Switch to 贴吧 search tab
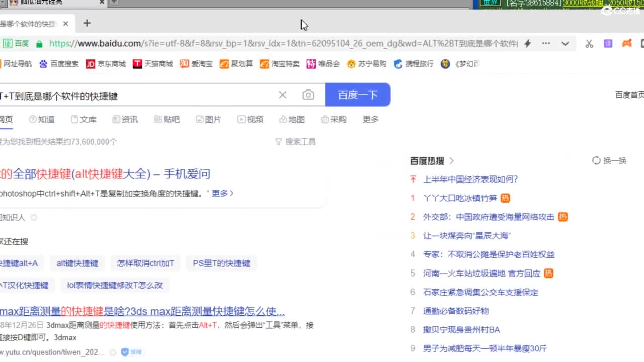 point(167,119)
